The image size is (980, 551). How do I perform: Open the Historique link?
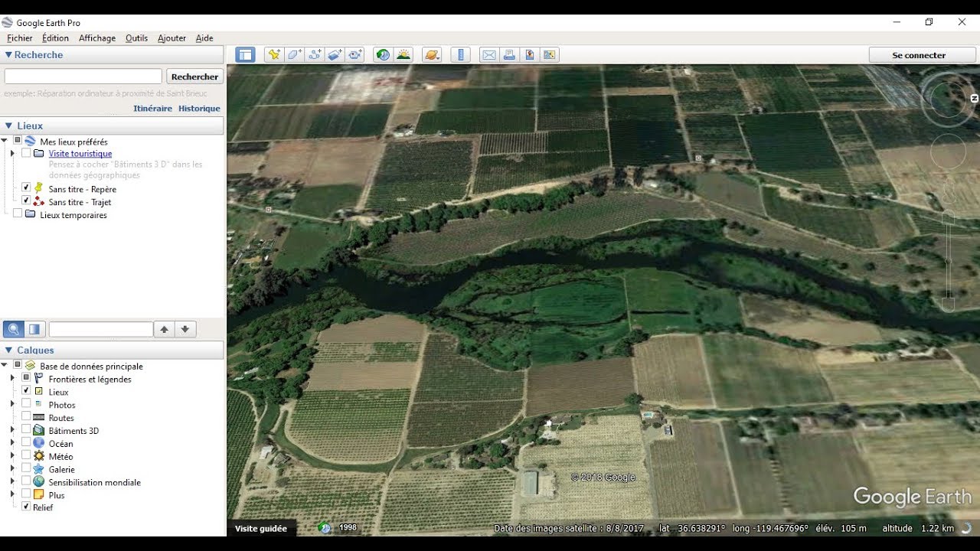(x=199, y=108)
